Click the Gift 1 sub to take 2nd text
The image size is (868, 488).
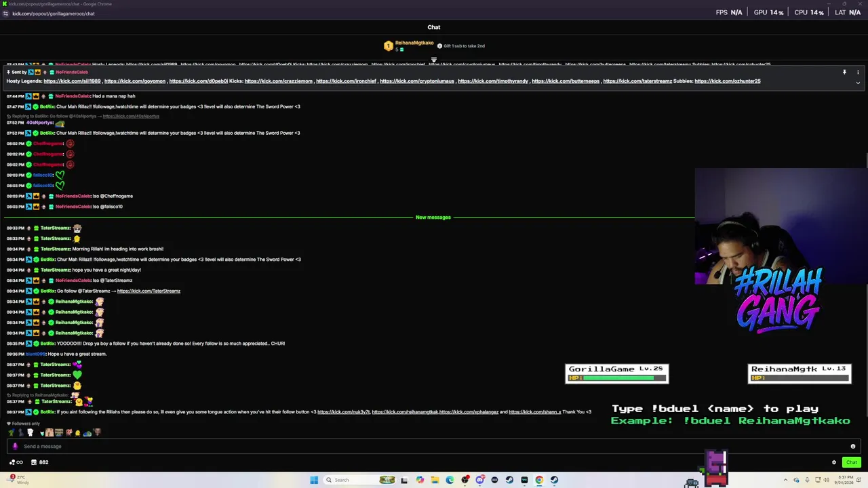464,46
